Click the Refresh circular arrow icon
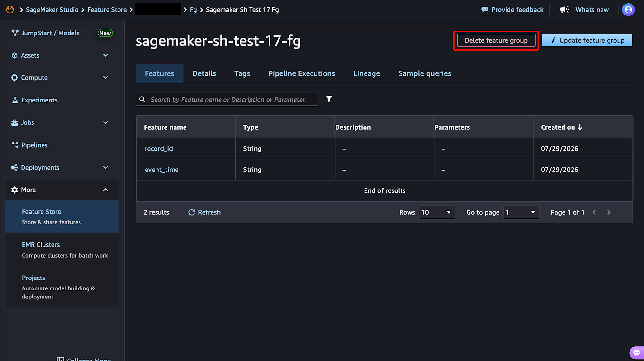The height and width of the screenshot is (361, 644). tap(192, 212)
